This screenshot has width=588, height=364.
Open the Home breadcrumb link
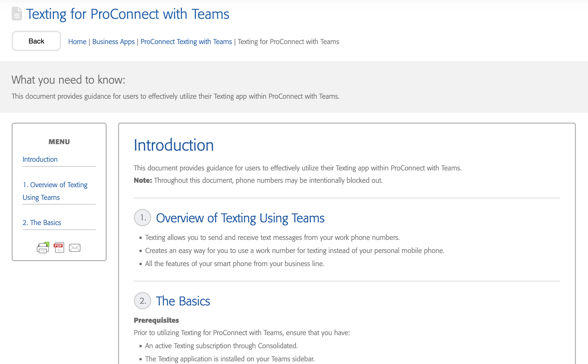tap(77, 42)
